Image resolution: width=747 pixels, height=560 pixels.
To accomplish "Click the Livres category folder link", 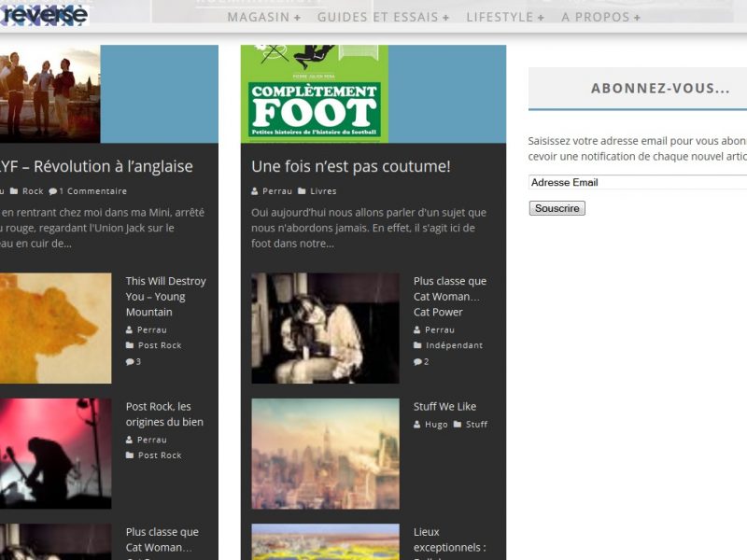I will (x=323, y=191).
